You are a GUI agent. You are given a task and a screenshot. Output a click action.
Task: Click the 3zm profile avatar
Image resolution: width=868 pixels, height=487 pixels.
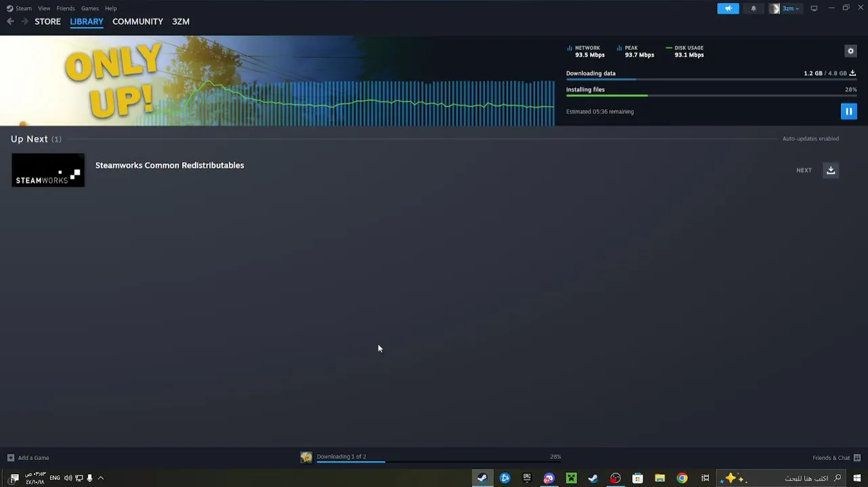click(774, 8)
